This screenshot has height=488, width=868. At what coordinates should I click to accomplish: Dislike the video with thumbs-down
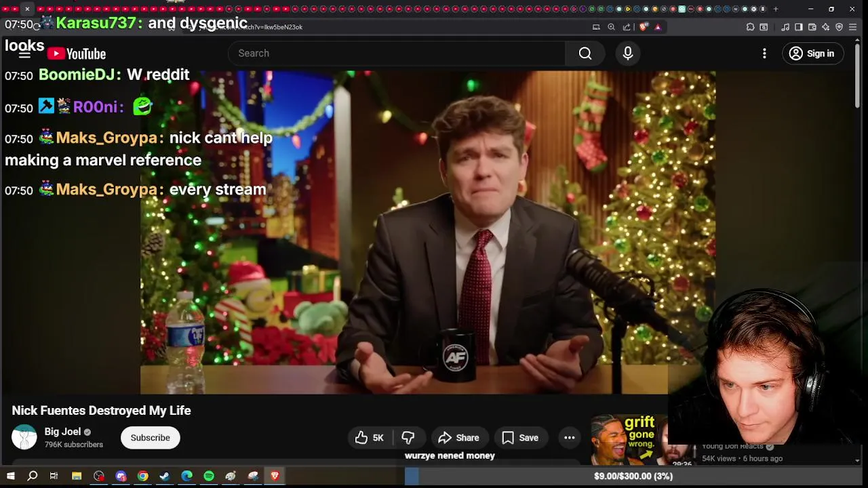(x=408, y=438)
